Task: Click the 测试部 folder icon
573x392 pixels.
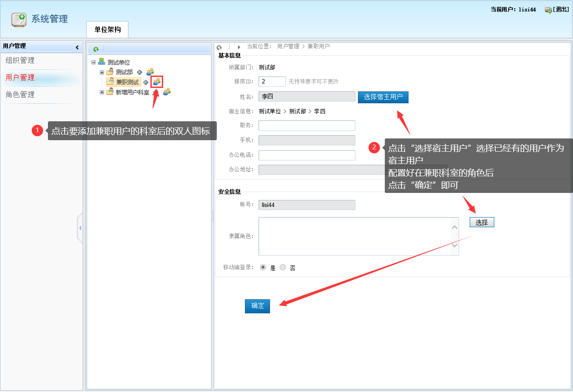Action: [x=110, y=72]
